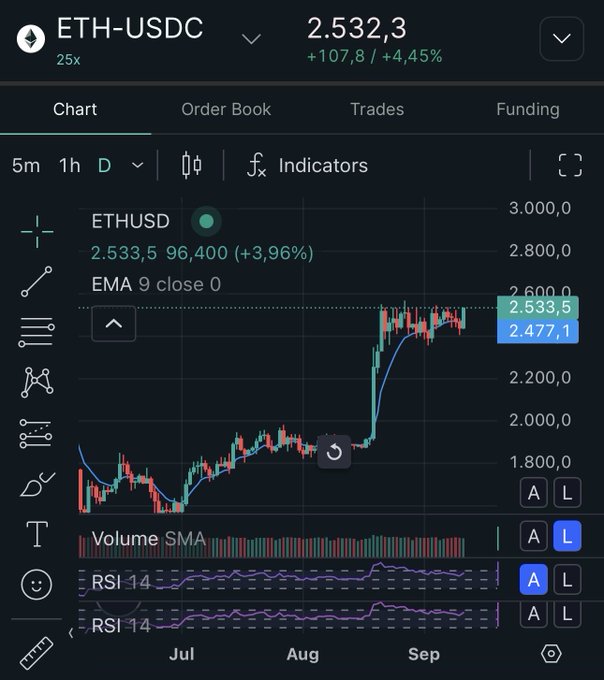Toggle log scale L on second RSI pane
This screenshot has width=604, height=680.
567,614
